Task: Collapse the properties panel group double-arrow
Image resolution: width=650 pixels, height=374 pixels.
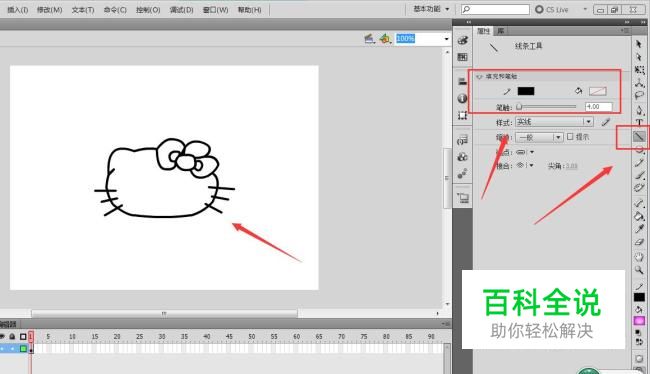Action: pyautogui.click(x=627, y=22)
